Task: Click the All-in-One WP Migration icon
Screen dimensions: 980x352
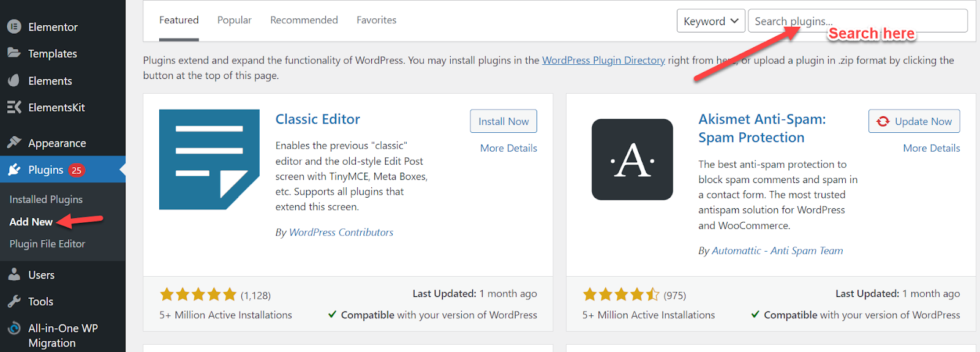Action: [x=14, y=328]
